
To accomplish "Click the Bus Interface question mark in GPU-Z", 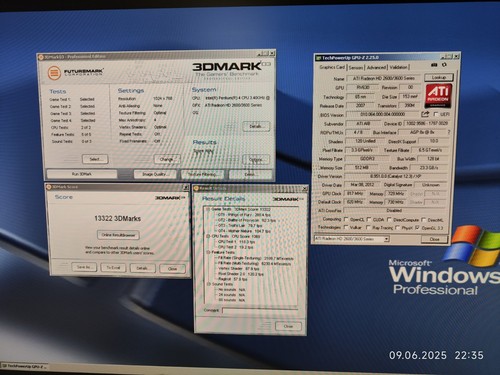I will pos(449,132).
